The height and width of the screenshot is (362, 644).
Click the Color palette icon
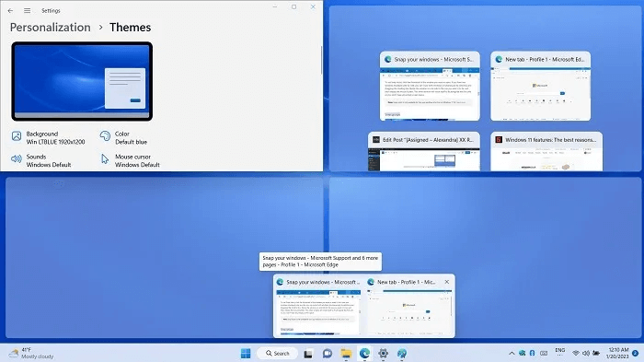(105, 136)
